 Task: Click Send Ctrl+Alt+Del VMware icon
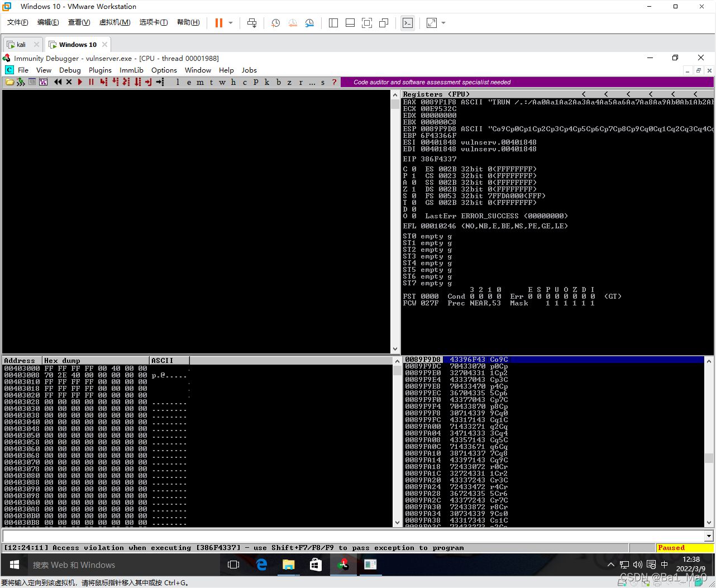(252, 23)
